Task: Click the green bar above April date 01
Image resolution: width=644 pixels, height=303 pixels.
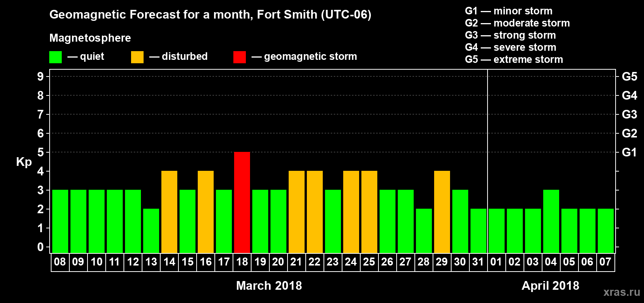Action: pyautogui.click(x=497, y=231)
